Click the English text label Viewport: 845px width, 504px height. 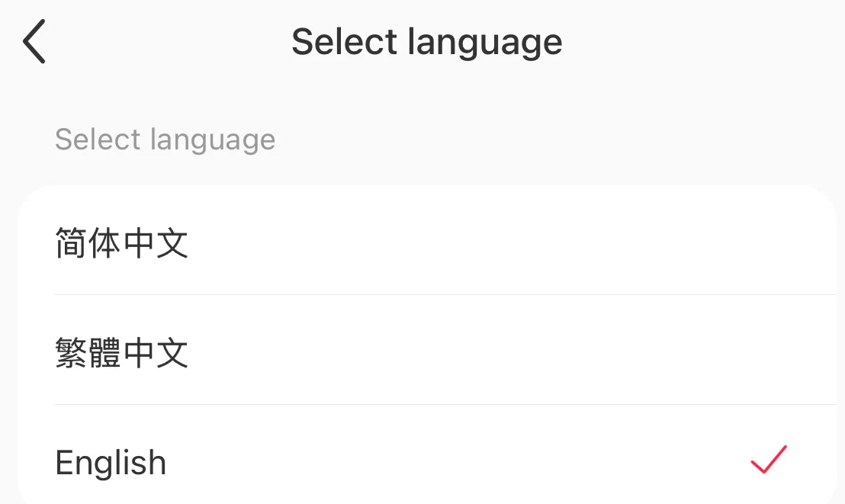pyautogui.click(x=111, y=463)
